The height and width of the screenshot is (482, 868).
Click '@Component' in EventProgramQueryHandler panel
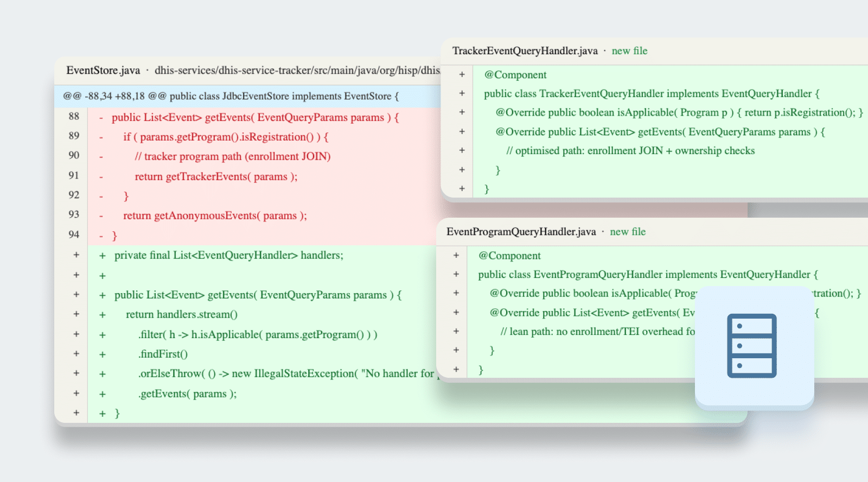(509, 256)
